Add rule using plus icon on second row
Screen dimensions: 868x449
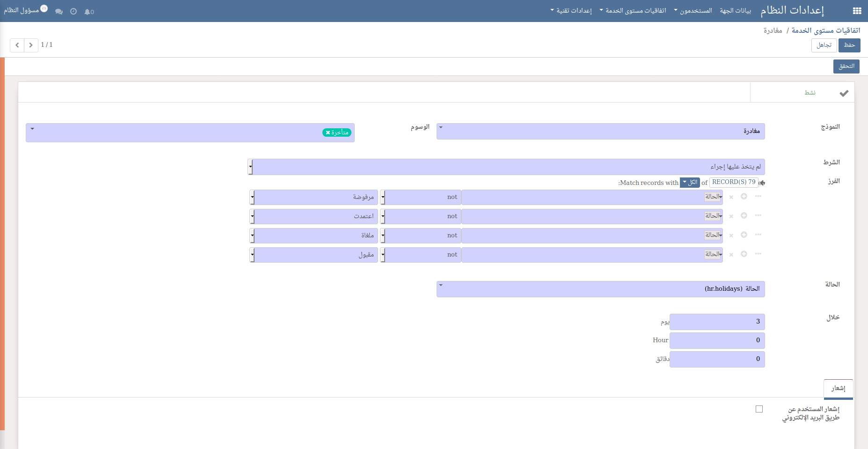[744, 216]
